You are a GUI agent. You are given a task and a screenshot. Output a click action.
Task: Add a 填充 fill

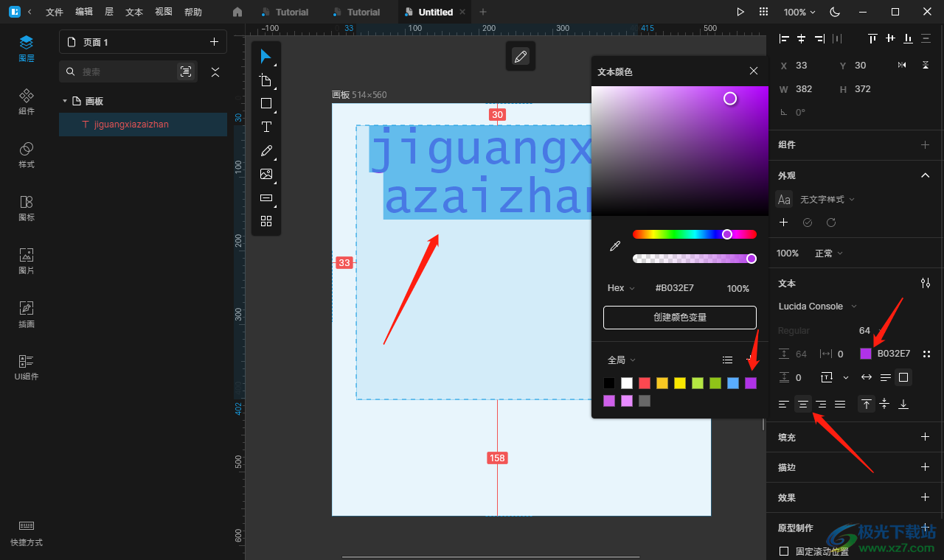pyautogui.click(x=926, y=437)
